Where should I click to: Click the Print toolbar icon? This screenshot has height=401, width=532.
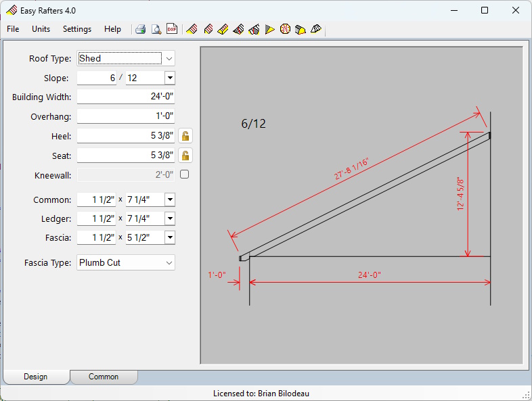(141, 29)
